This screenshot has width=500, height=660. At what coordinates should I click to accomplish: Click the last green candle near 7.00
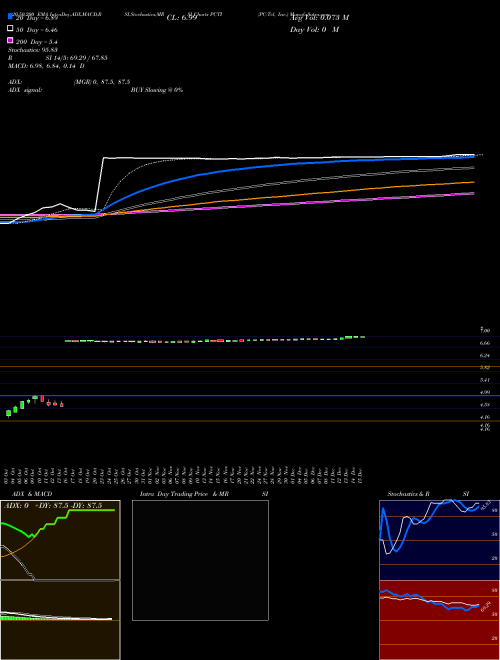point(362,337)
